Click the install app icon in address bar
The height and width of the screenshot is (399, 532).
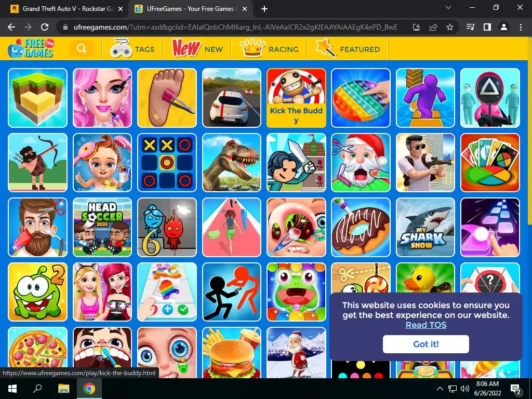click(x=417, y=27)
